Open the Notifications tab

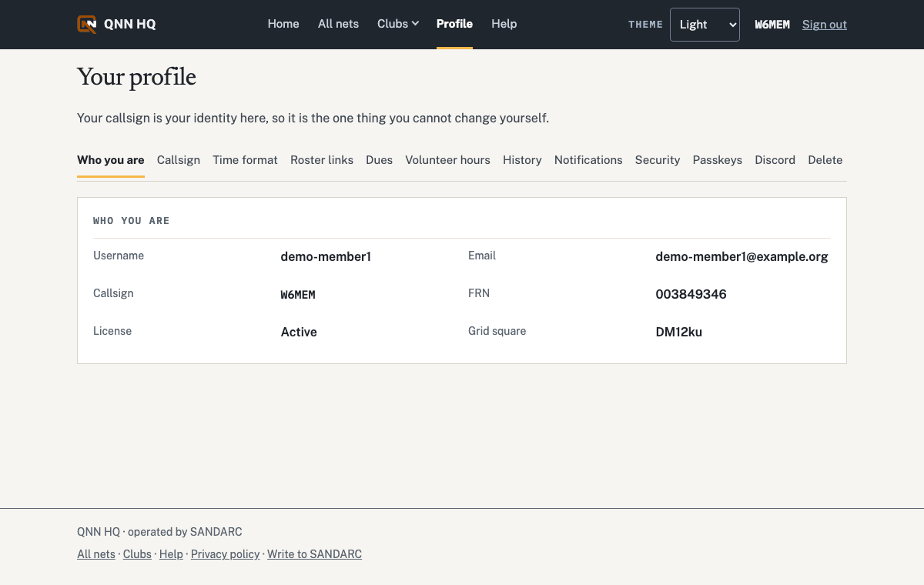point(588,160)
